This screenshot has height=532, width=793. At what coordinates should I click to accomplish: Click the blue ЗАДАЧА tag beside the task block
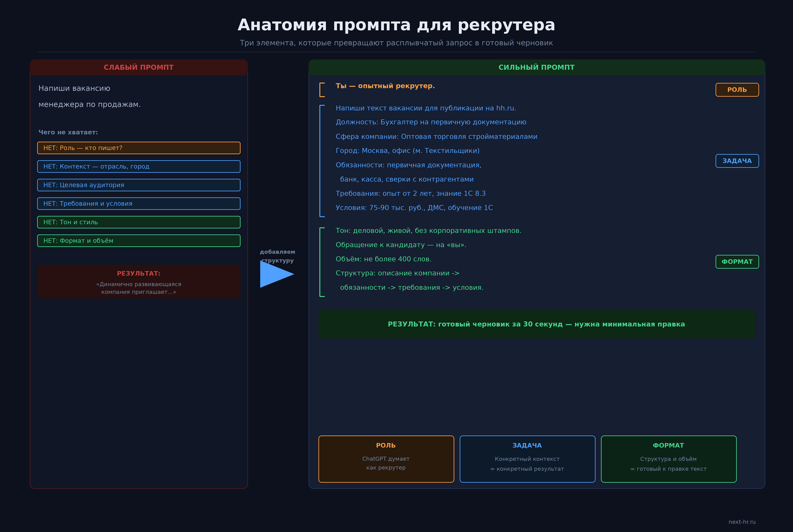click(737, 161)
